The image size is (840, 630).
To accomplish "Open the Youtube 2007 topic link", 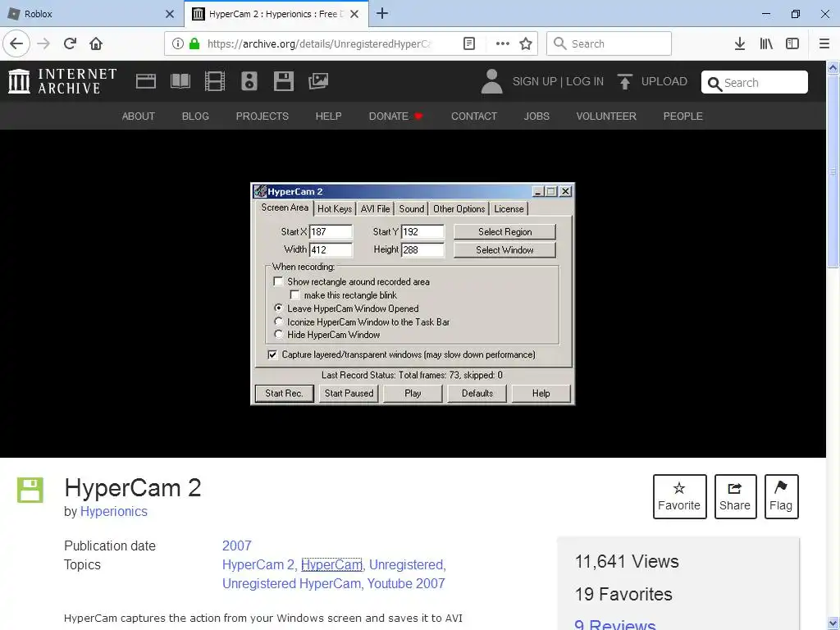I will [x=406, y=583].
